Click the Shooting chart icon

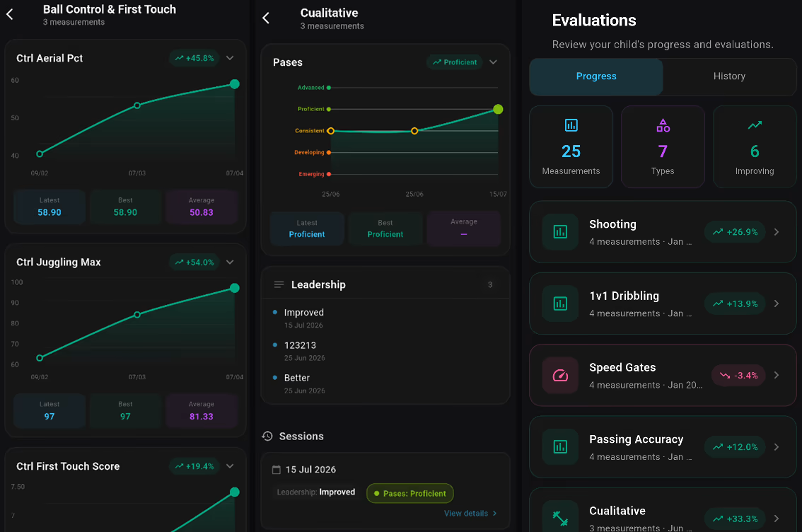(560, 232)
